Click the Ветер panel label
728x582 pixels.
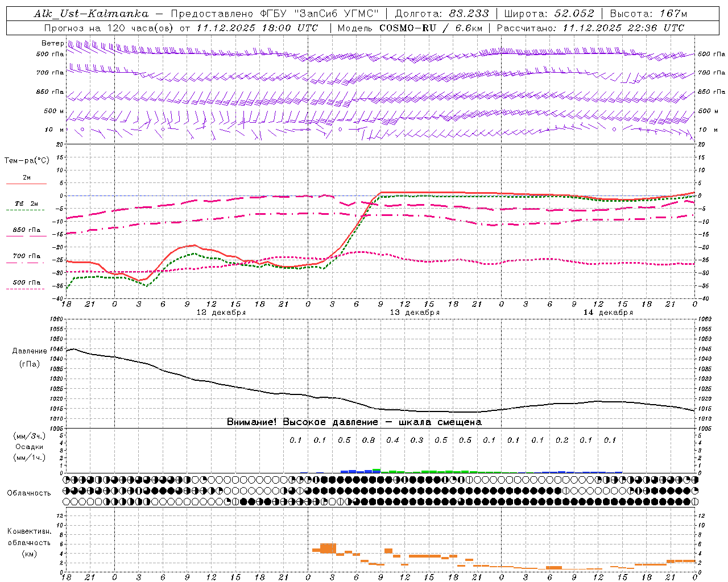pyautogui.click(x=52, y=43)
